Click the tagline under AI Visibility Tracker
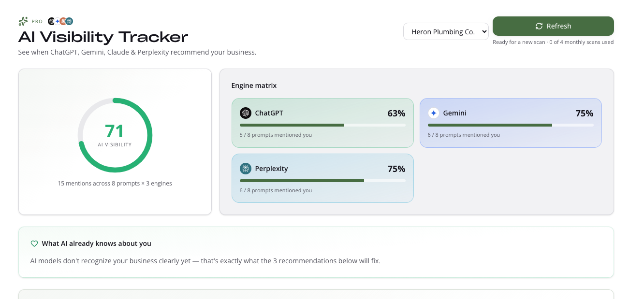Viewport: 644px width, 299px height. click(x=137, y=52)
